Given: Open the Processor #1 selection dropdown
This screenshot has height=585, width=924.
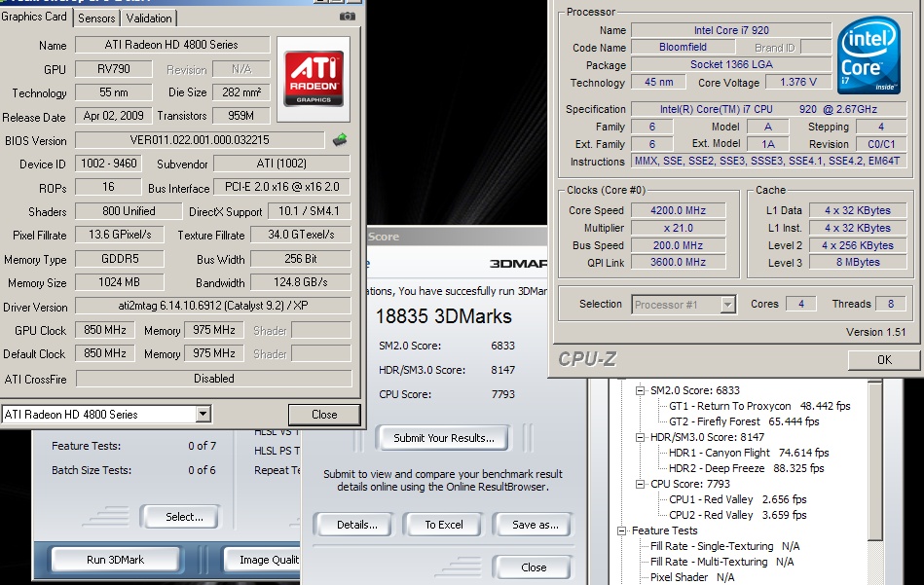Looking at the screenshot, I should click(x=727, y=305).
